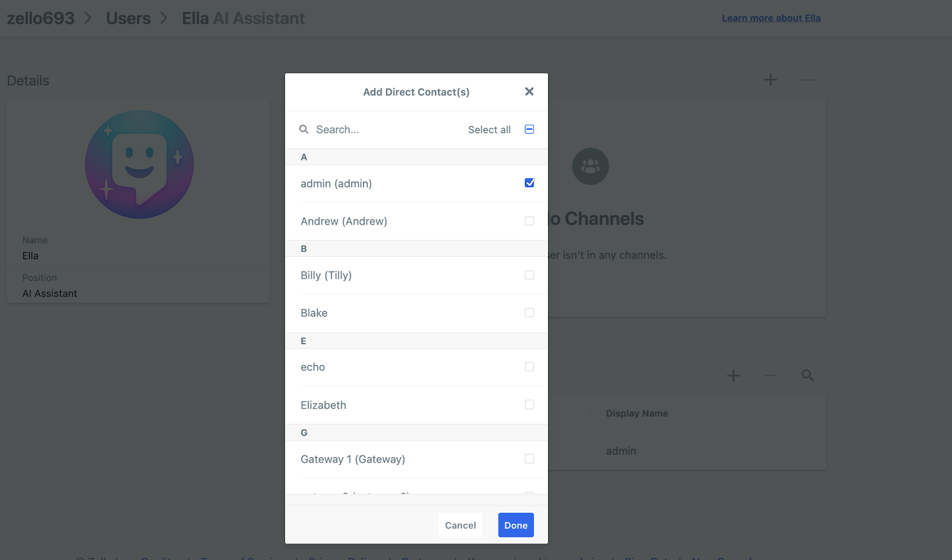Viewport: 952px width, 560px height.
Task: Click the plus icon above Channels panel
Action: coord(771,80)
